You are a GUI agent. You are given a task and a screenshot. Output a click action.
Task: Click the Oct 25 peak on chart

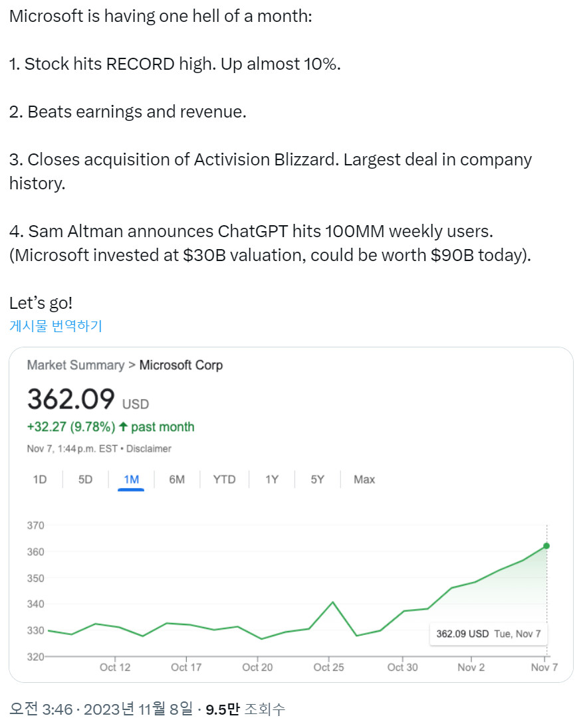(332, 602)
